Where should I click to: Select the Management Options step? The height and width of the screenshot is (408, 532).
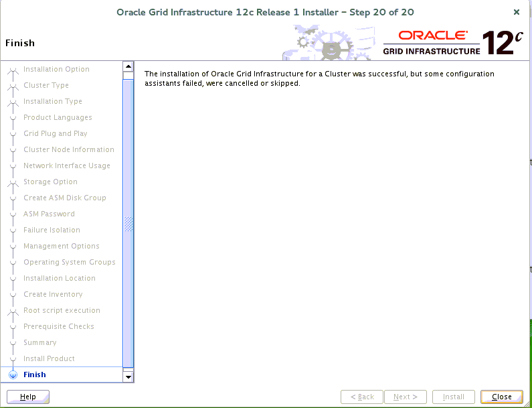click(x=62, y=246)
